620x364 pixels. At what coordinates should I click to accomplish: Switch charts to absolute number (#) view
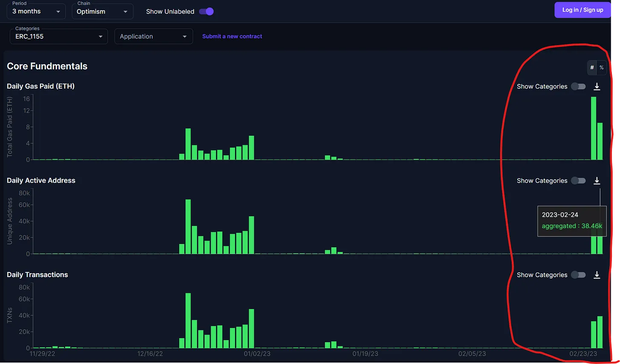click(x=592, y=67)
